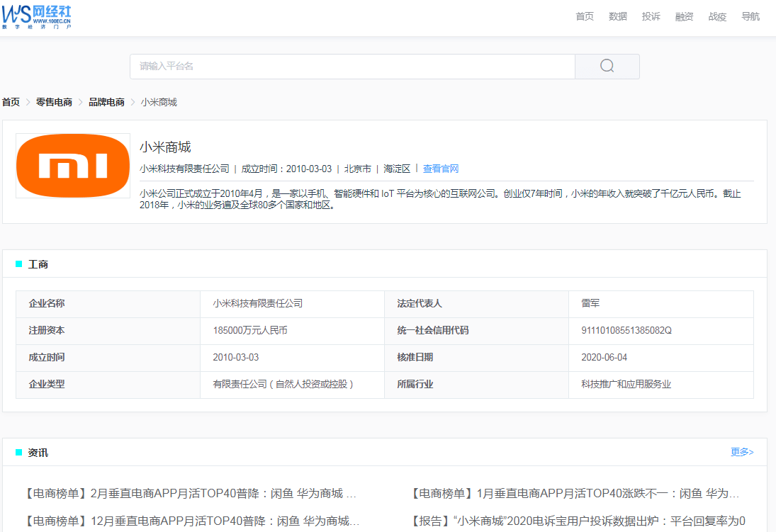Click the 网经社 site logo
Image resolution: width=776 pixels, height=532 pixels.
tap(37, 17)
